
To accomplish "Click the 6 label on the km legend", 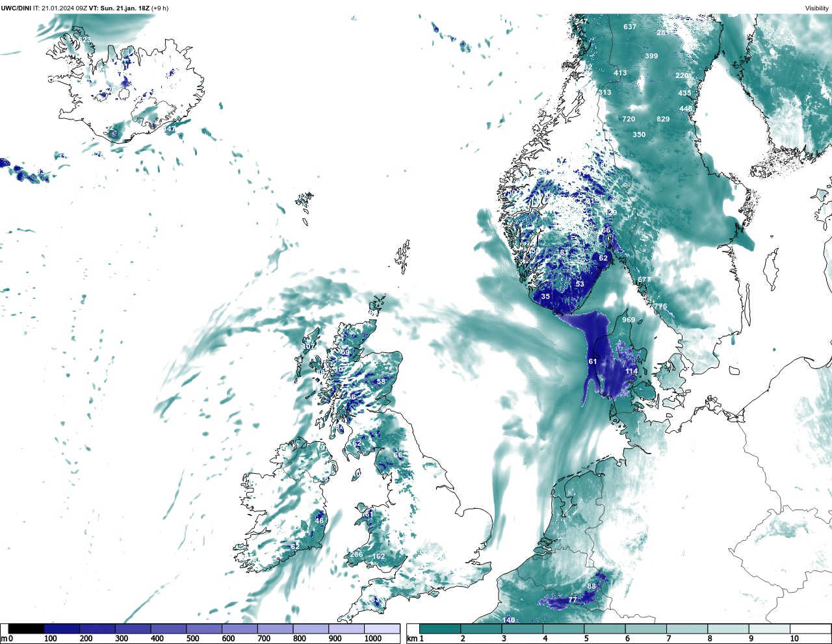I will pos(627,639).
